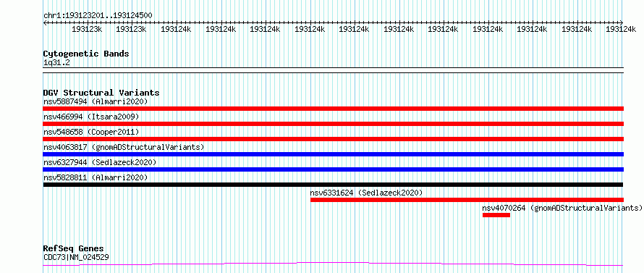Open variant nsv548658 (Cooper2011) label

tap(91, 132)
